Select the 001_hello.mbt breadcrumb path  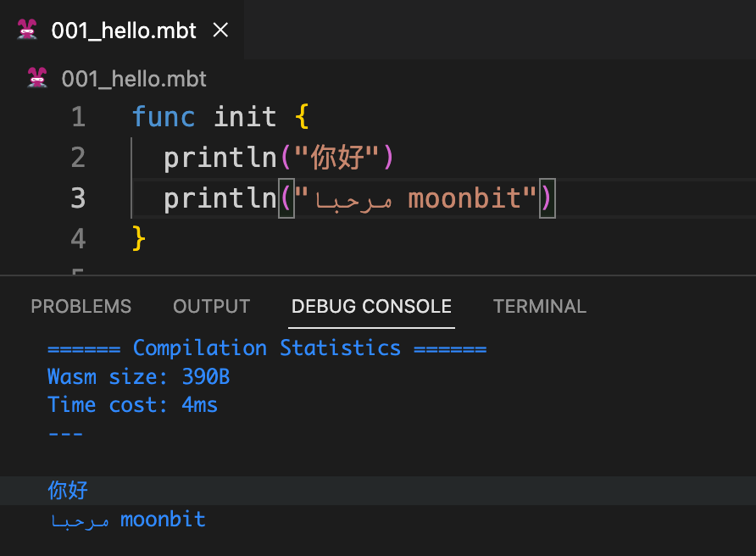(134, 79)
